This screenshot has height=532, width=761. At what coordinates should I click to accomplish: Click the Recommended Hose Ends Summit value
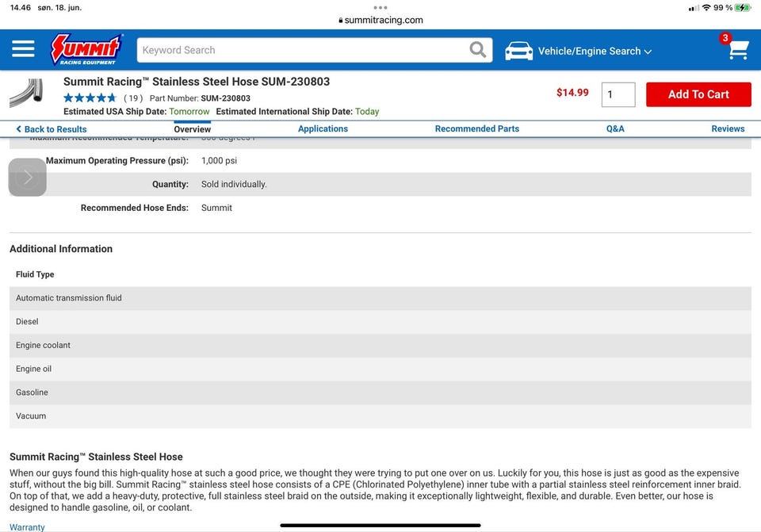tap(216, 208)
